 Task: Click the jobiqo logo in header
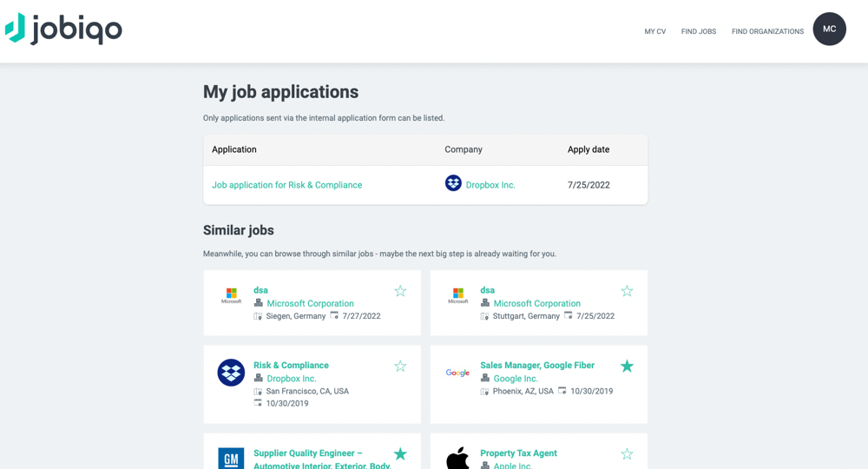click(x=63, y=29)
